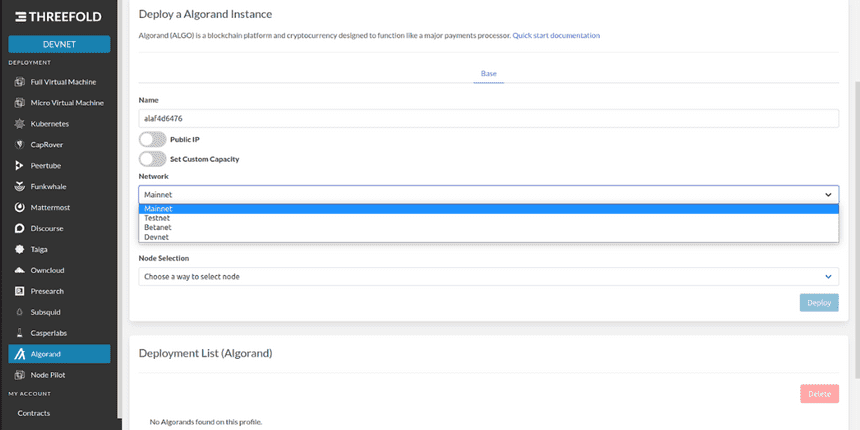Click the ThreeFold logo
Image resolution: width=860 pixels, height=430 pixels.
click(x=58, y=17)
